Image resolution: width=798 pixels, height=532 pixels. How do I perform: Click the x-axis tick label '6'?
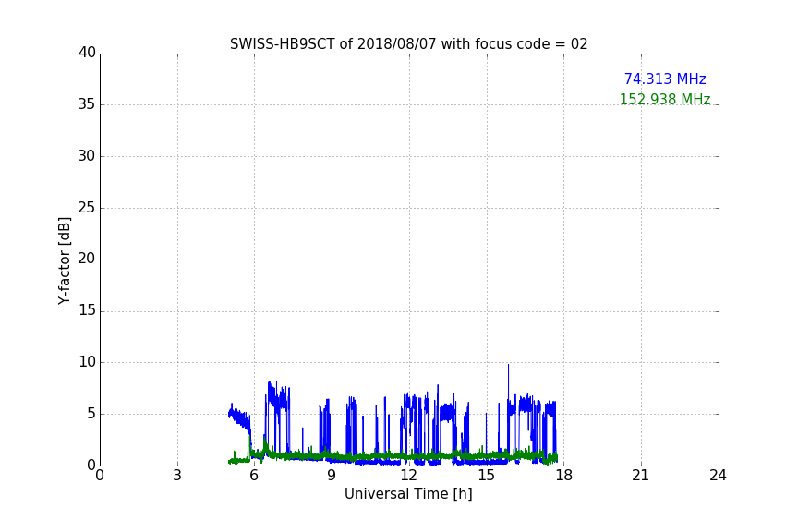coord(254,476)
